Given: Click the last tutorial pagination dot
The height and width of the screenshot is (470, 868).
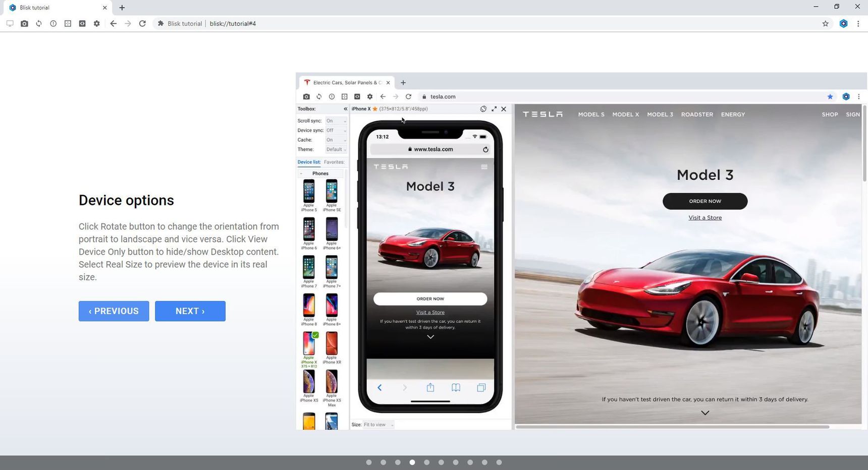Looking at the screenshot, I should 499,462.
